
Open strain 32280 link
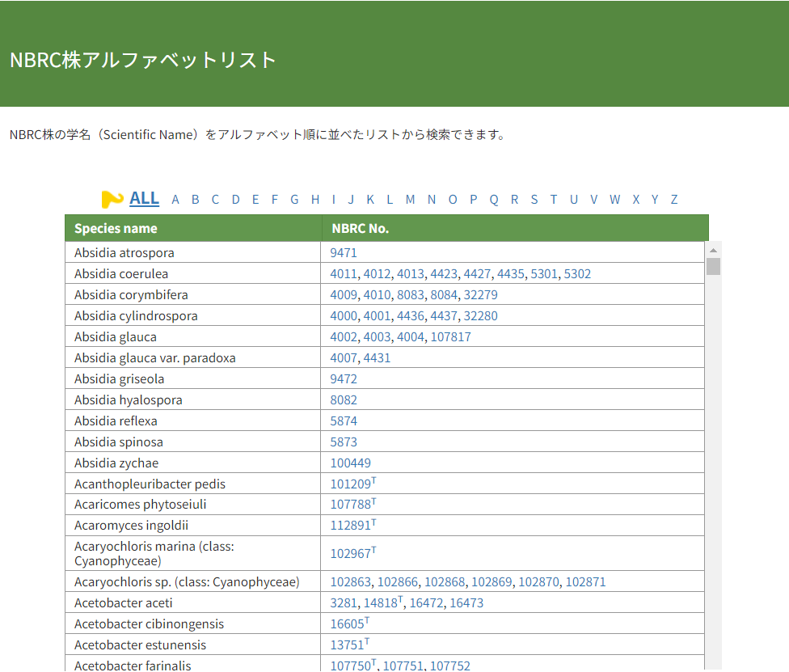(x=480, y=316)
